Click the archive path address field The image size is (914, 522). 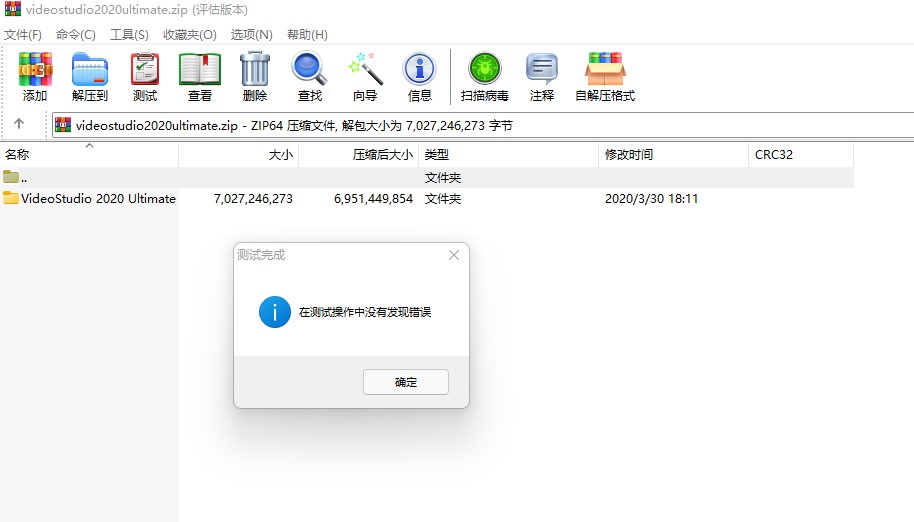[x=483, y=125]
